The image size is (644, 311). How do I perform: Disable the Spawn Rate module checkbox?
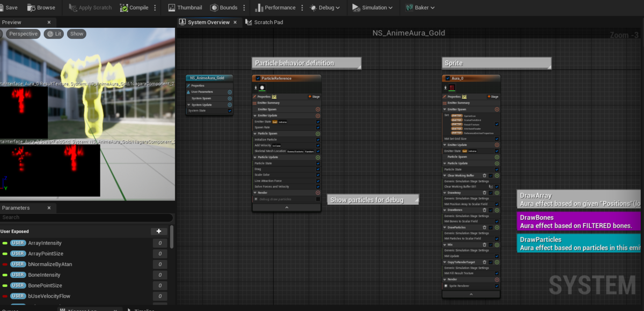pyautogui.click(x=318, y=128)
